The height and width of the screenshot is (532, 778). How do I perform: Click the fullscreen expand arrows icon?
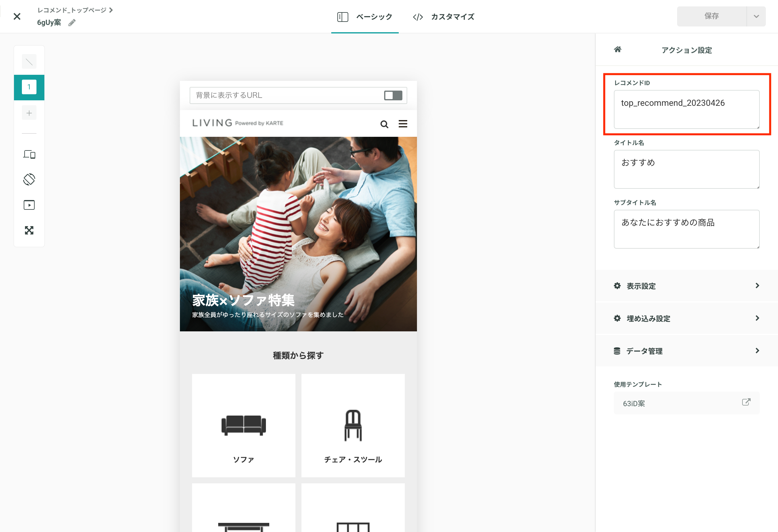[x=29, y=230]
